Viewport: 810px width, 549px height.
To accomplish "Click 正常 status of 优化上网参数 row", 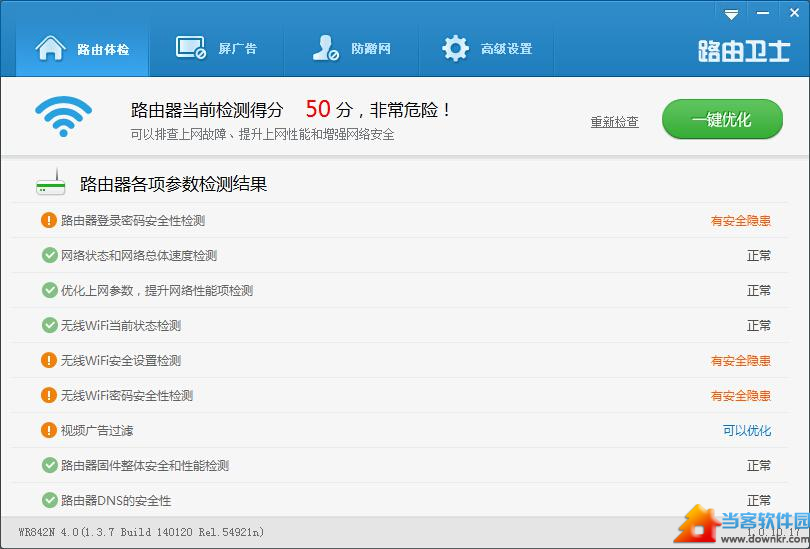I will tap(759, 291).
